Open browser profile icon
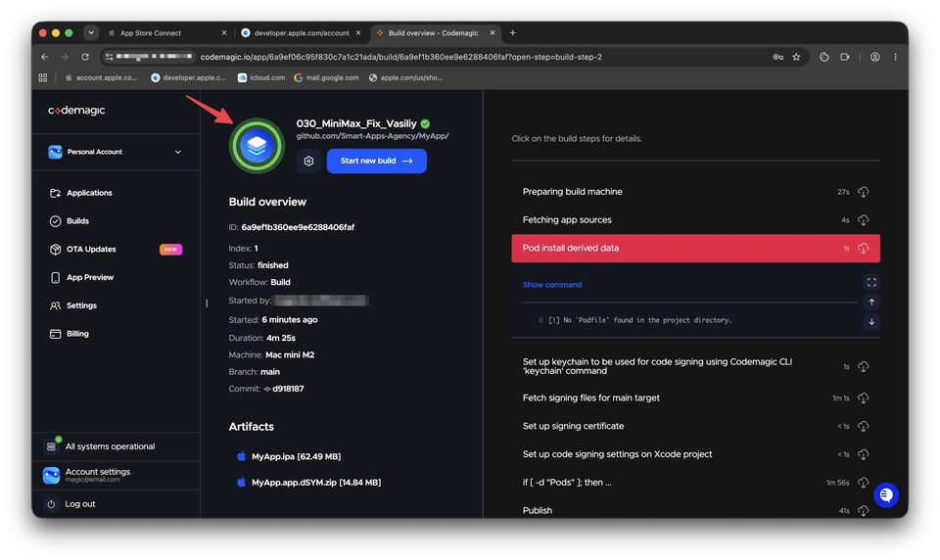 [x=875, y=57]
